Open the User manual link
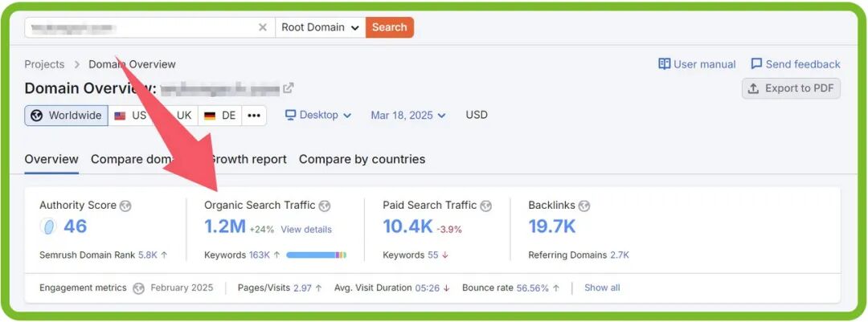Viewport: 868px width, 322px height. coord(697,64)
